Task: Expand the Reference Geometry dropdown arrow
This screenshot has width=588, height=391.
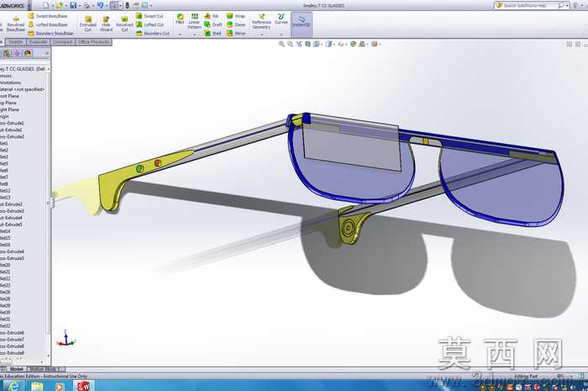Action: 261,34
